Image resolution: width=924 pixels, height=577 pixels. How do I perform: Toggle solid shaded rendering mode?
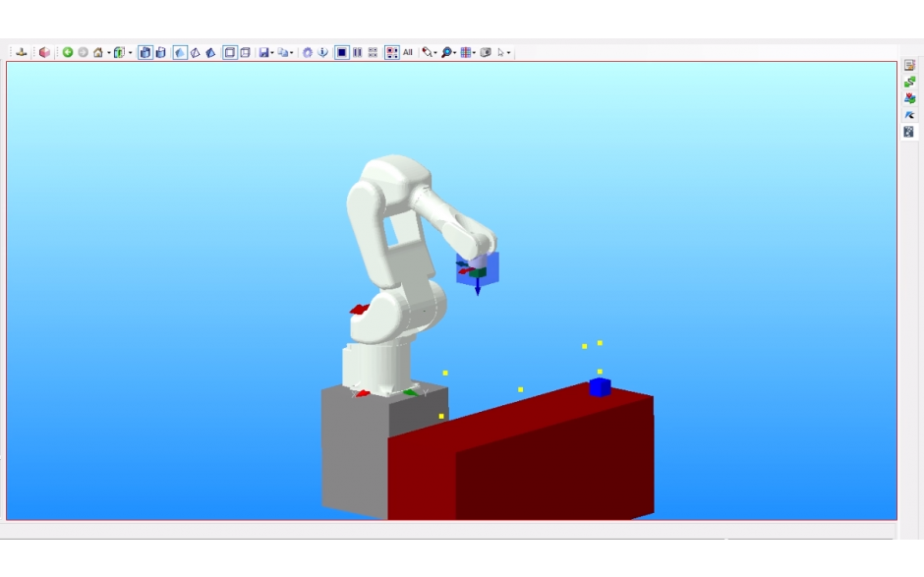coord(180,52)
